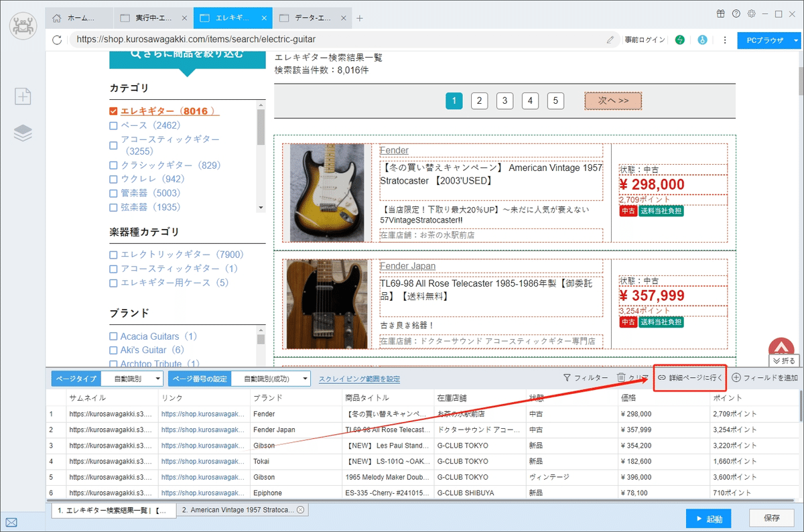Click the ブランド column header
The width and height of the screenshot is (804, 532).
(295, 398)
